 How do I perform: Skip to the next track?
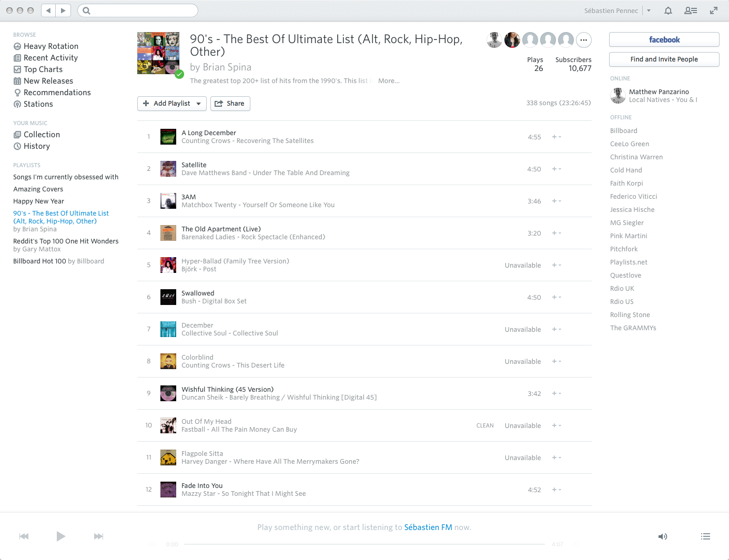coord(98,536)
